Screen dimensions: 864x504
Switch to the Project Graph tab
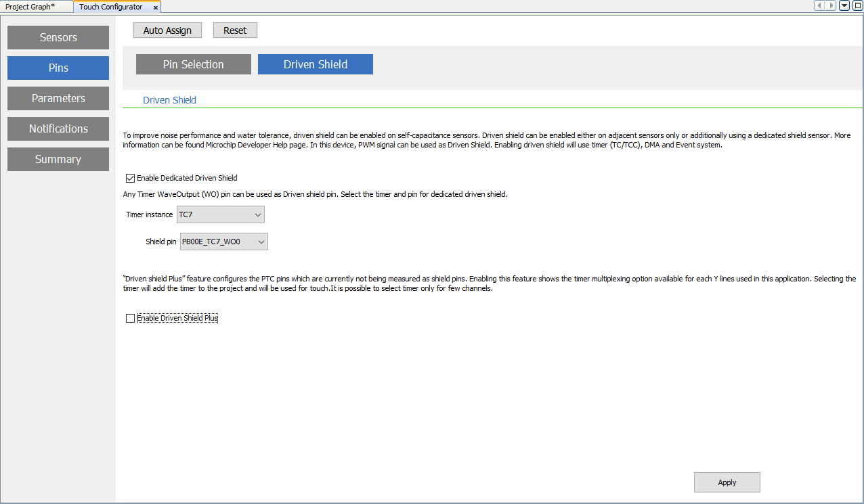[x=30, y=7]
